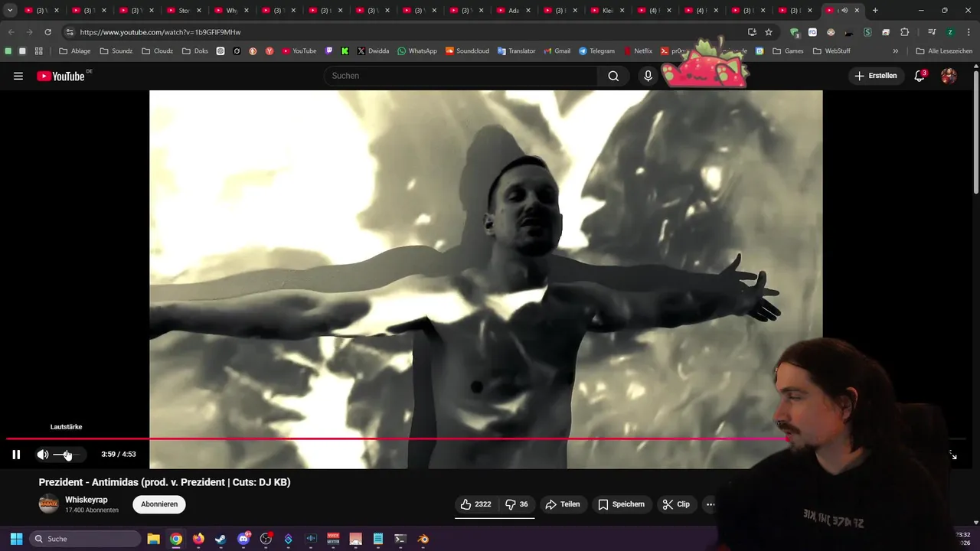The width and height of the screenshot is (980, 551).
Task: Open the account avatar menu
Action: point(949,76)
